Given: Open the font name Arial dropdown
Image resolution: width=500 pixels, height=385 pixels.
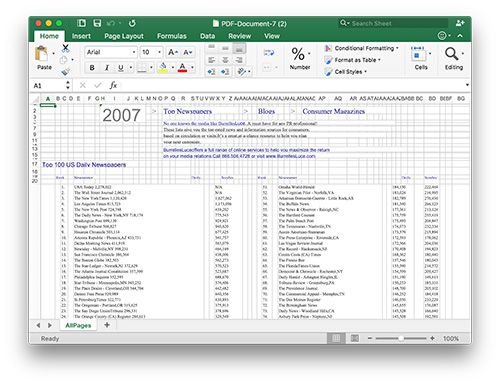Looking at the screenshot, I should [134, 52].
